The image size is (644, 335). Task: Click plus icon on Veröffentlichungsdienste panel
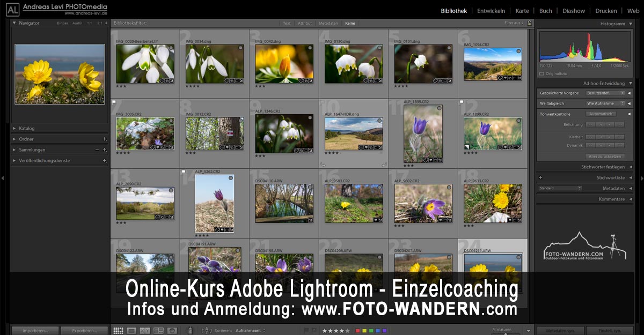point(105,161)
